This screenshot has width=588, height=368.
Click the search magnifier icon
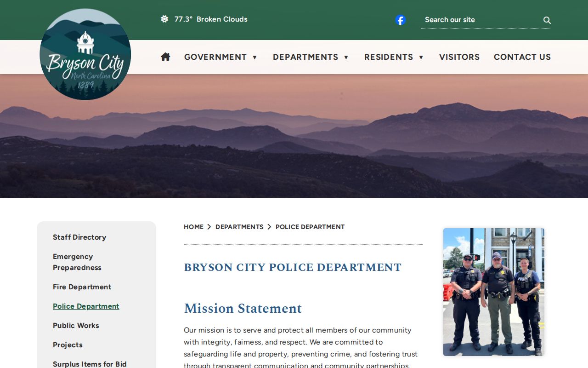coord(547,20)
